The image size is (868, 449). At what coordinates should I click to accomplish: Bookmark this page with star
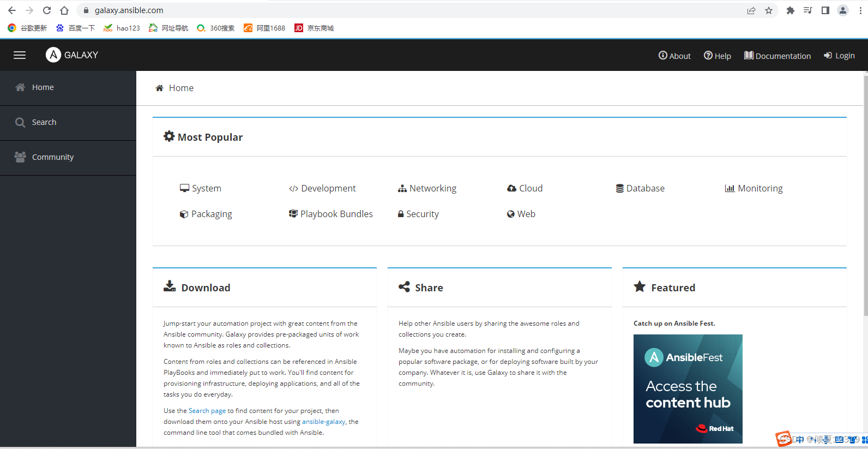pos(769,10)
